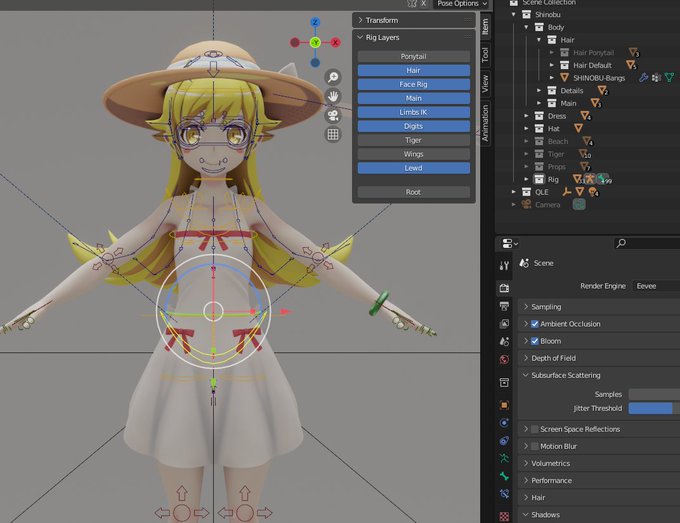680x523 pixels.
Task: Click the armature icon in the Rig row
Action: click(x=589, y=179)
